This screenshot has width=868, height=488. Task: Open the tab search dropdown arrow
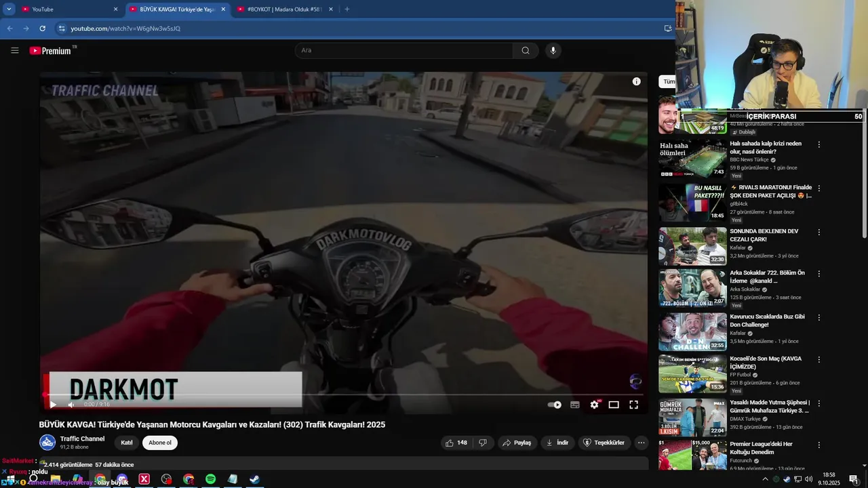9,9
